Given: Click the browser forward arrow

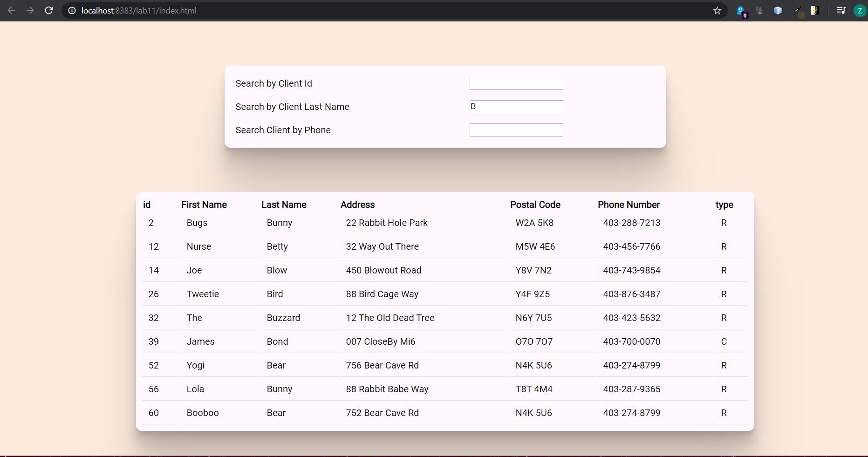Looking at the screenshot, I should click(x=30, y=10).
